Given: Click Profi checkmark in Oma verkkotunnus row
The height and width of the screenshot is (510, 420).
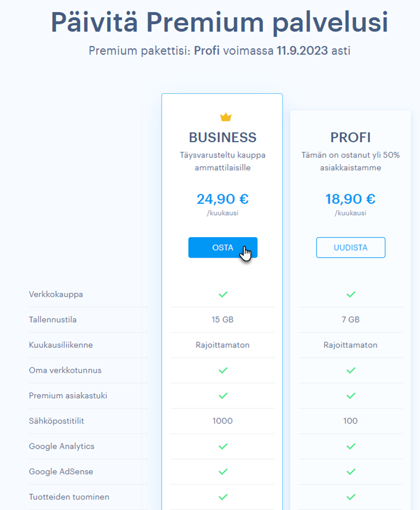Looking at the screenshot, I should pos(351,370).
